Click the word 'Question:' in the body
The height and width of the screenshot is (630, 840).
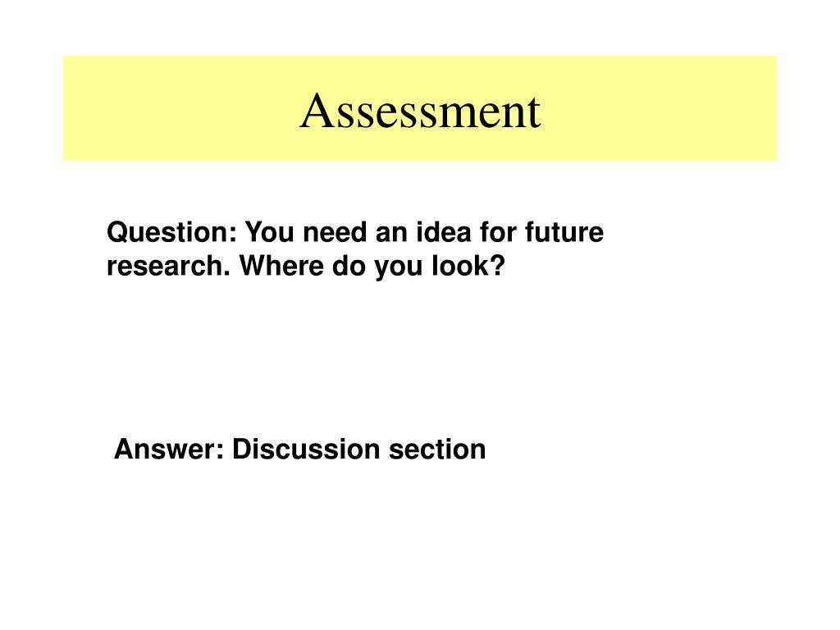pos(171,233)
